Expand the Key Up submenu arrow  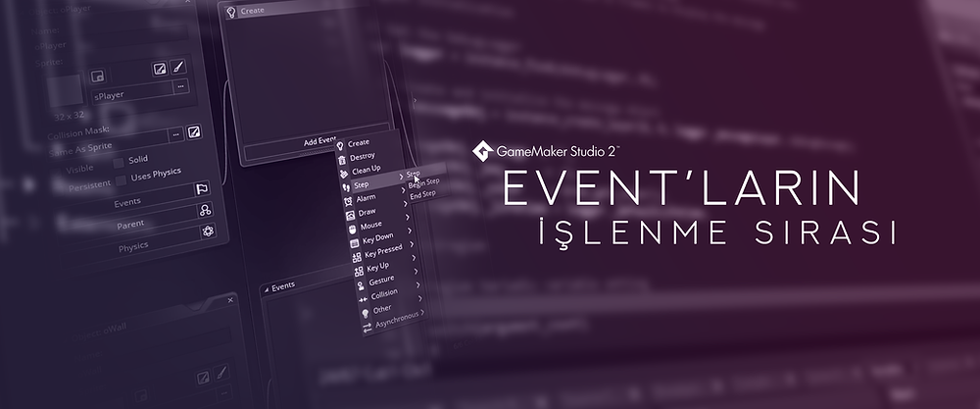coord(414,257)
